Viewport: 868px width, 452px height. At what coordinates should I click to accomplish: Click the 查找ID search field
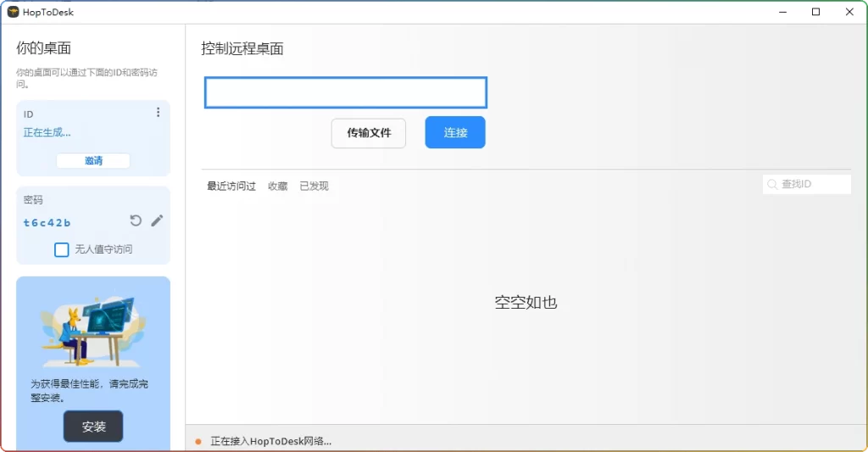pyautogui.click(x=807, y=184)
